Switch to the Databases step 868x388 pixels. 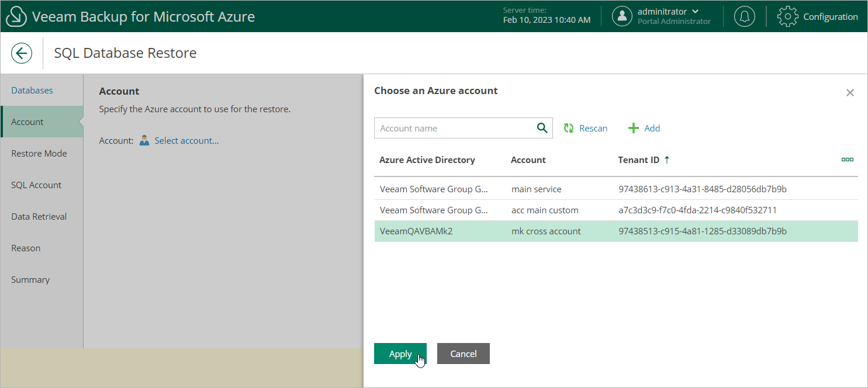pos(32,91)
